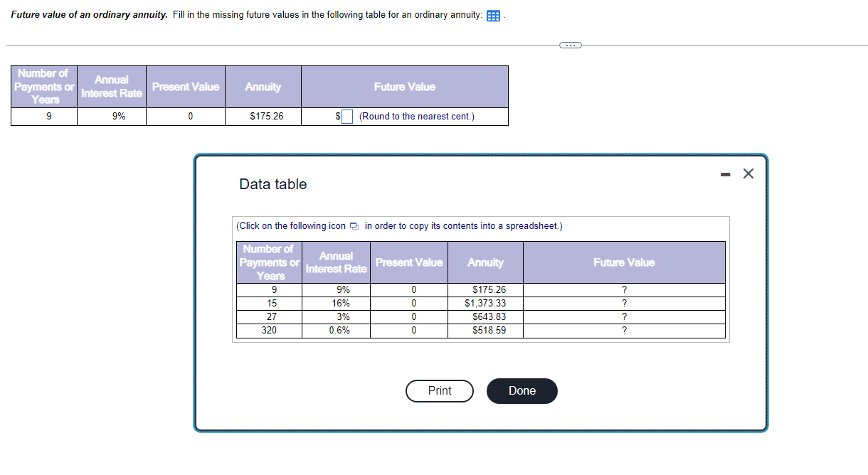Select the 27 years cell

coord(268,316)
